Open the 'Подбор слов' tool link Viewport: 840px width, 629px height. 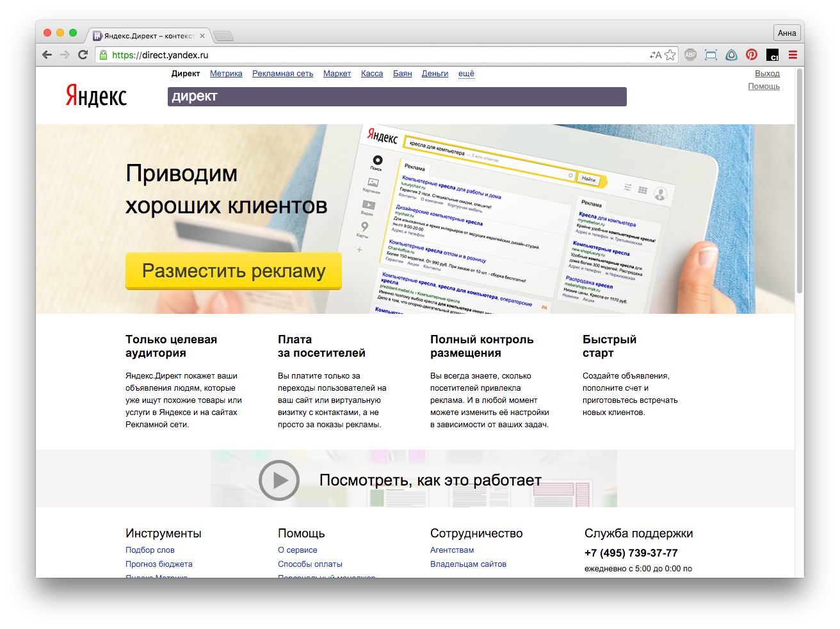tap(150, 550)
